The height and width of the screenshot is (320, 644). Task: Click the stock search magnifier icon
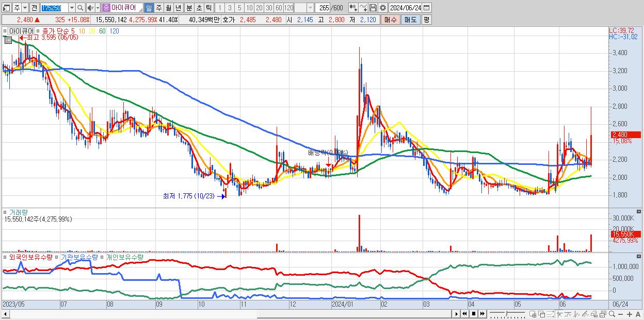(80, 8)
